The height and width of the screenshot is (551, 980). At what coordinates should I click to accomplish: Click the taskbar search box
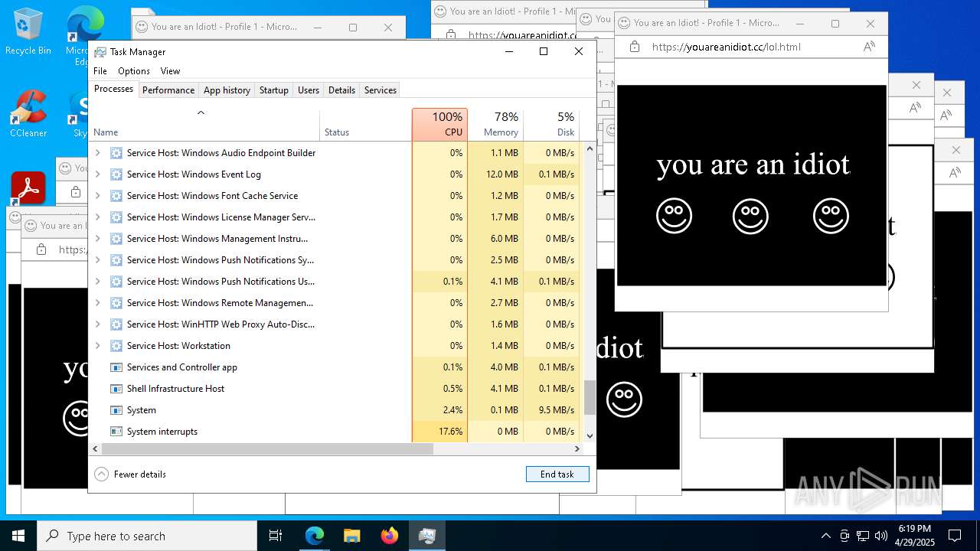147,536
